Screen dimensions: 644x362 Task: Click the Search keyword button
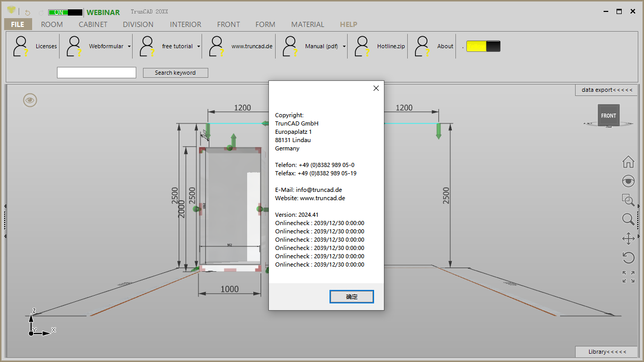pos(175,73)
